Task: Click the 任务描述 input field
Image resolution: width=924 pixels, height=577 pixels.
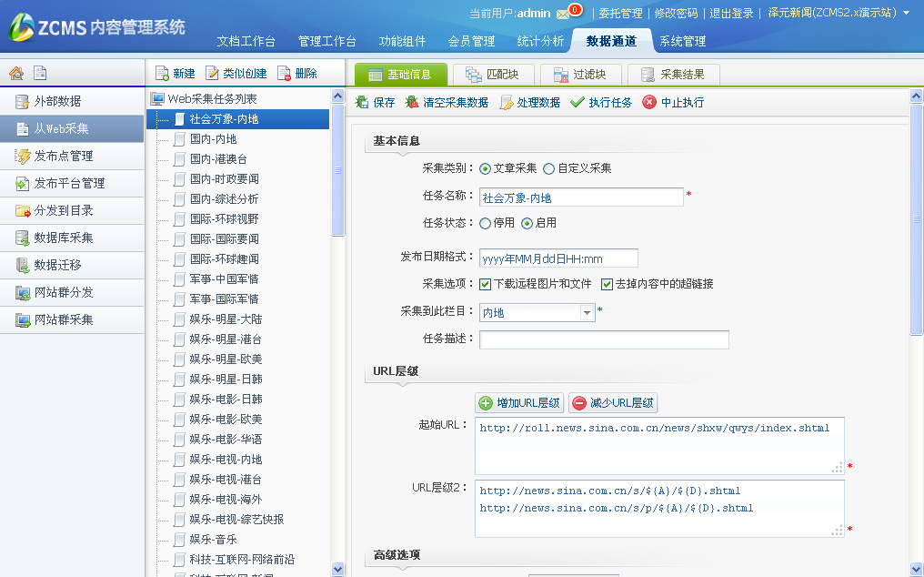Action: point(604,339)
